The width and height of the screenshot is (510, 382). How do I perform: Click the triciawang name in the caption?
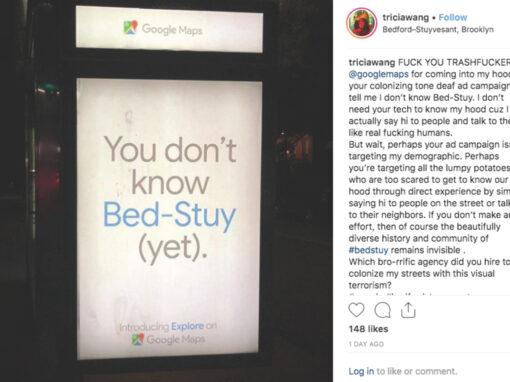(x=372, y=62)
